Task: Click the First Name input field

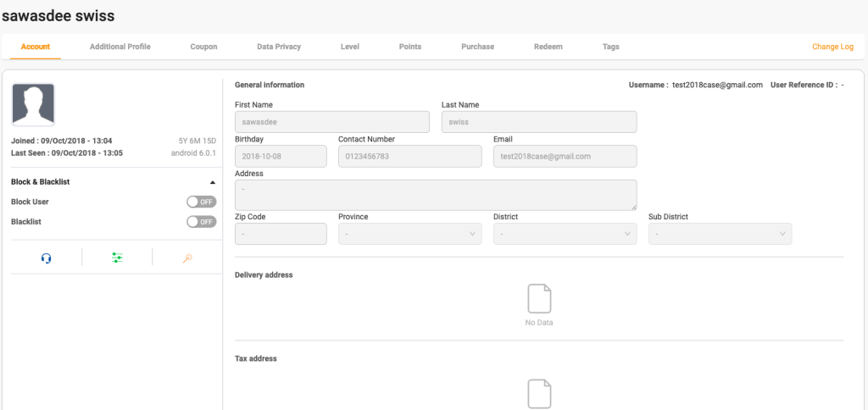Action: click(331, 122)
